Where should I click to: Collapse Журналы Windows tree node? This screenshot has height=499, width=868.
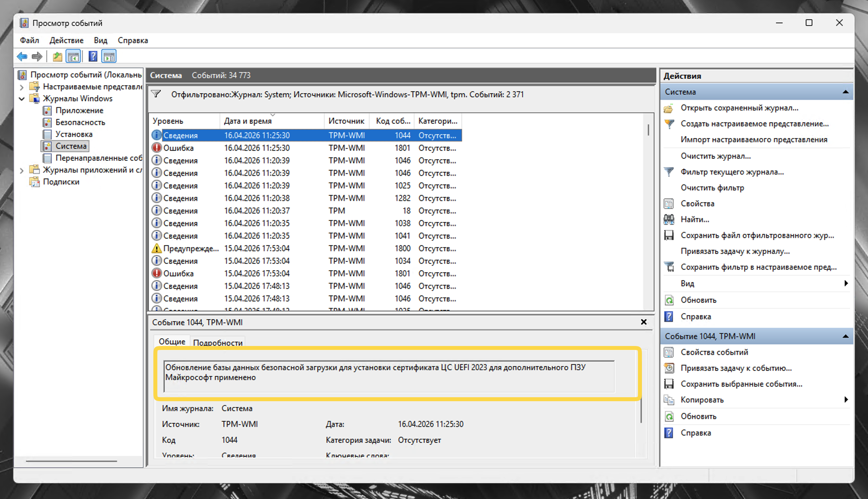(21, 99)
